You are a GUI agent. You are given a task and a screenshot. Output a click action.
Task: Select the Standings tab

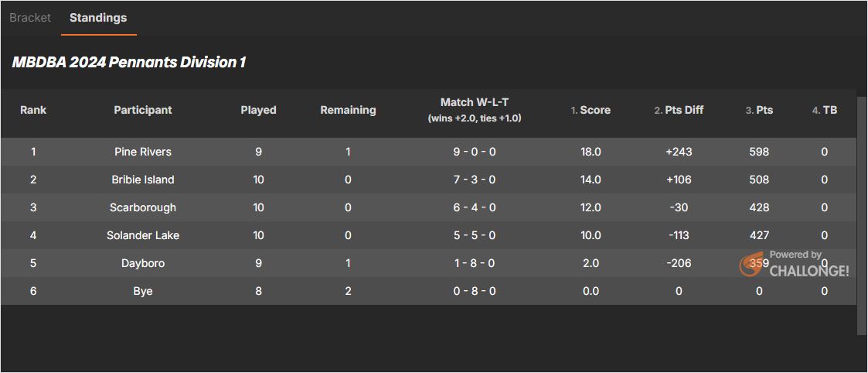coord(98,18)
